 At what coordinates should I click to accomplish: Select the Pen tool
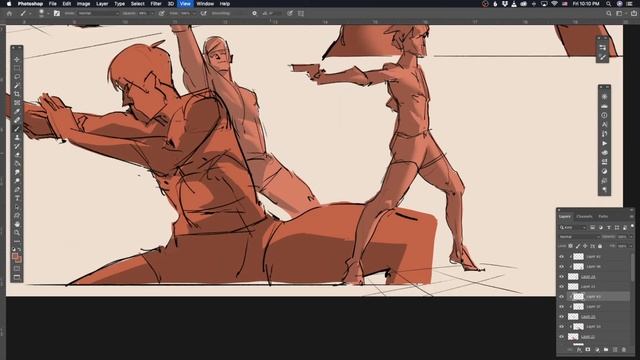point(17,189)
